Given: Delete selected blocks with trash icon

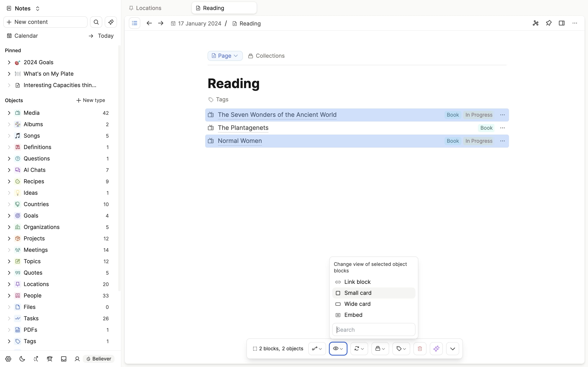Looking at the screenshot, I should pyautogui.click(x=420, y=349).
